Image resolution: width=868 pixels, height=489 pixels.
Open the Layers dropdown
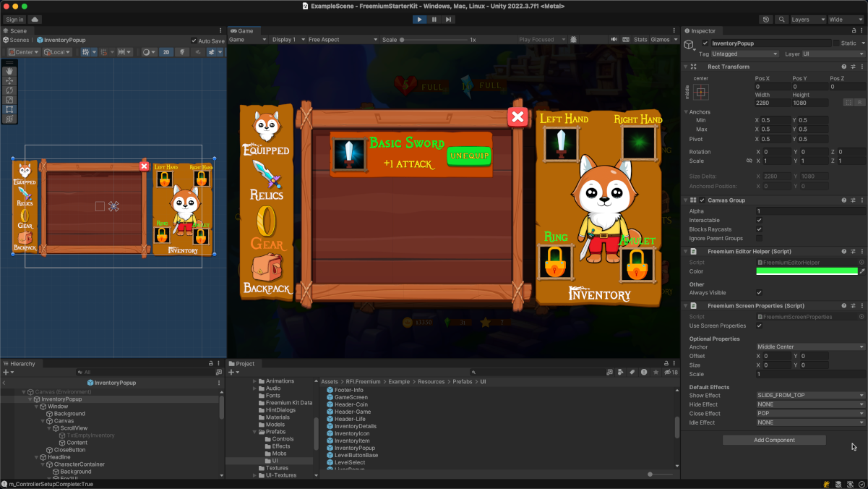807,20
